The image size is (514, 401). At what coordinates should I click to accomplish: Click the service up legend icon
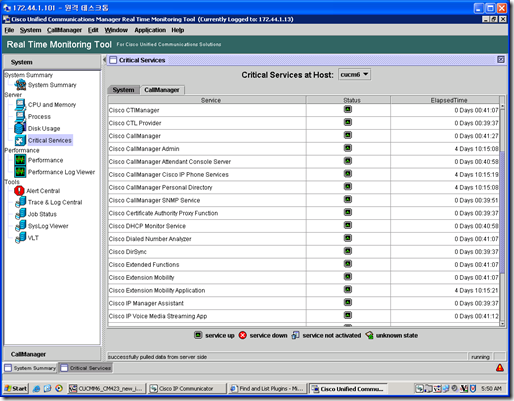tap(198, 335)
